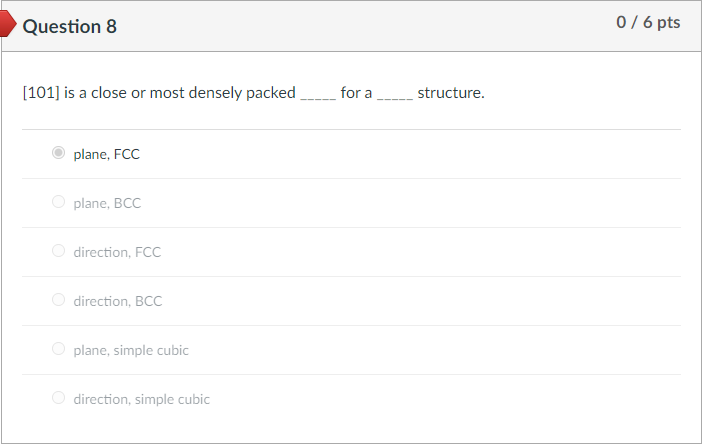Select the radio button for plane, FCC
The width and height of the screenshot is (703, 445).
(x=59, y=154)
